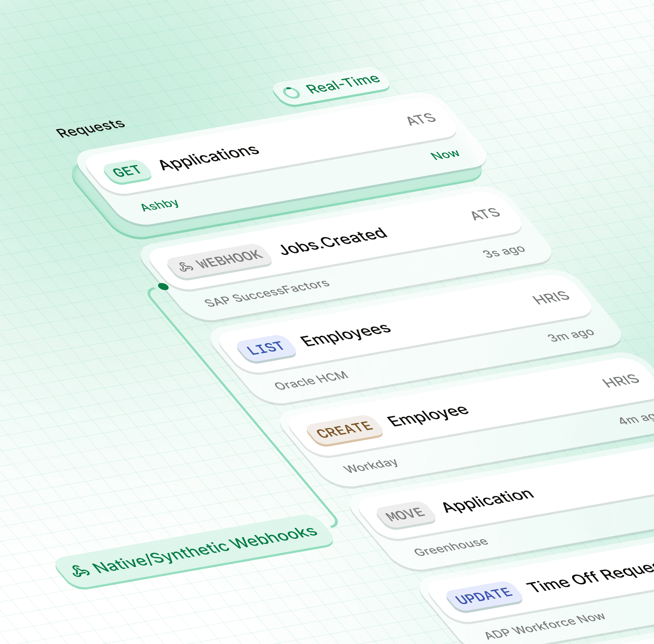Select the GET method badge

point(127,172)
